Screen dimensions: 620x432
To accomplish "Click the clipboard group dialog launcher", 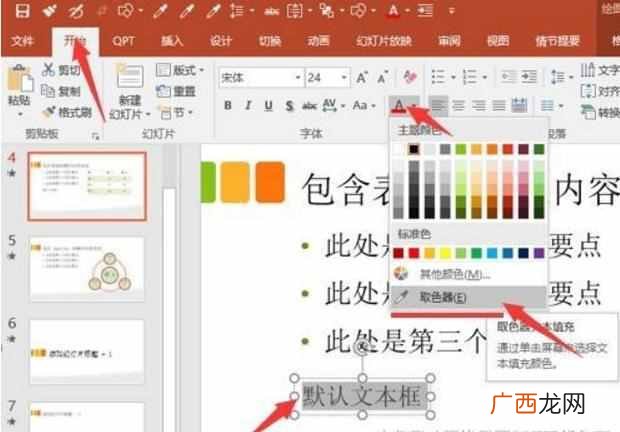I will click(x=95, y=136).
